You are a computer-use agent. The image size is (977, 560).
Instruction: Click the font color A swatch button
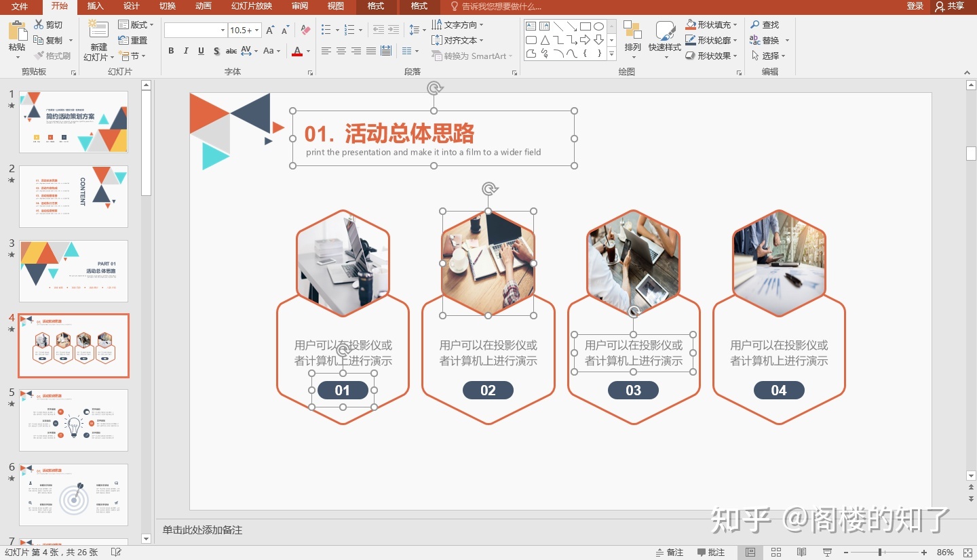pyautogui.click(x=297, y=51)
